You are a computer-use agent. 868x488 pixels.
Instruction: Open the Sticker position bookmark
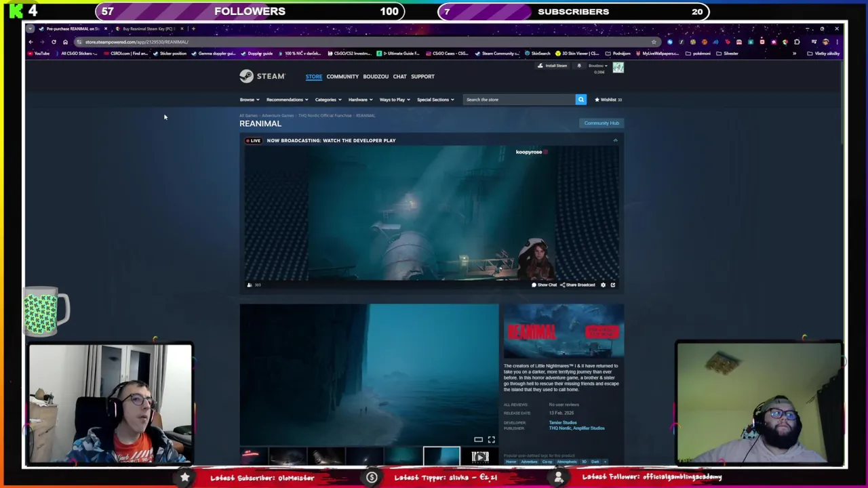click(x=170, y=54)
